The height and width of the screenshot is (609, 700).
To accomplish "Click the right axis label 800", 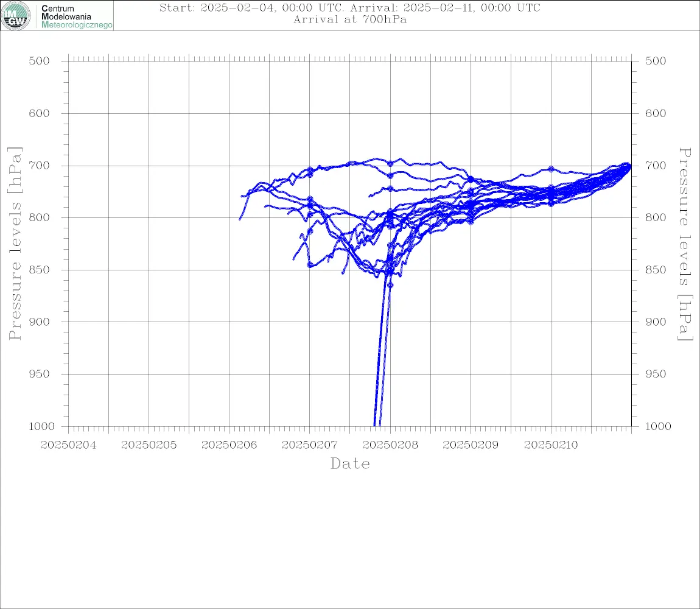I will pyautogui.click(x=656, y=217).
